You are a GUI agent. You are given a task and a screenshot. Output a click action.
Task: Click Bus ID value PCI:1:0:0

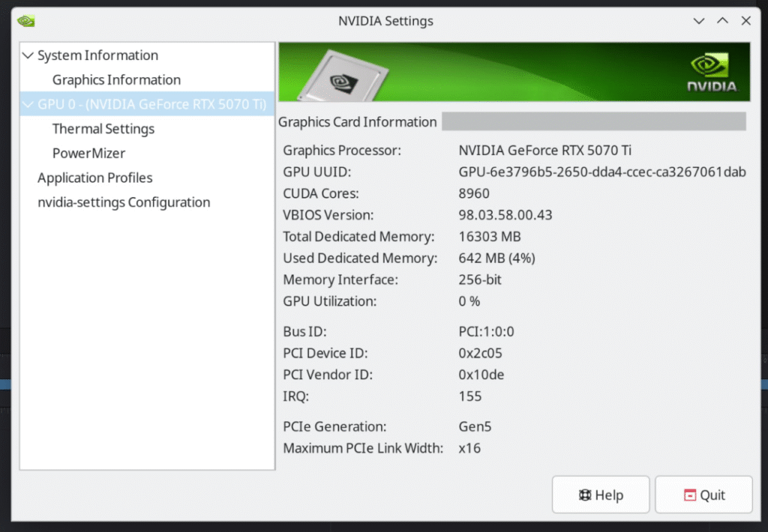pyautogui.click(x=486, y=331)
